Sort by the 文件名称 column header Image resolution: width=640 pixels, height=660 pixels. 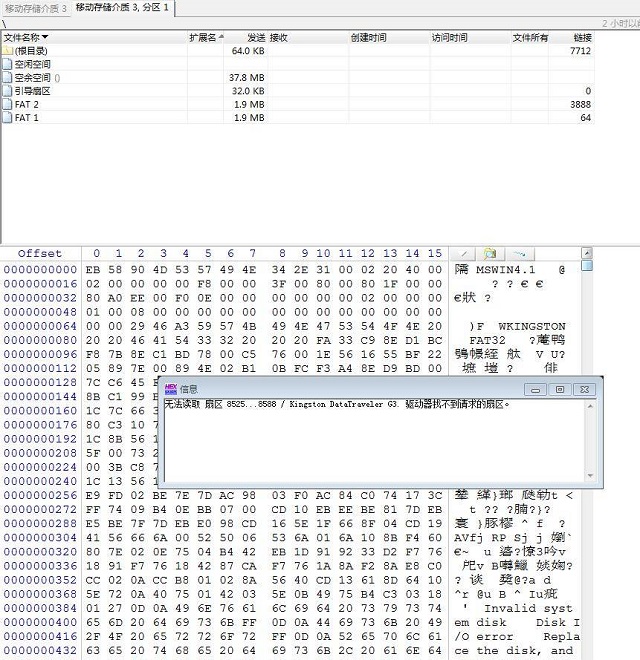pos(93,38)
